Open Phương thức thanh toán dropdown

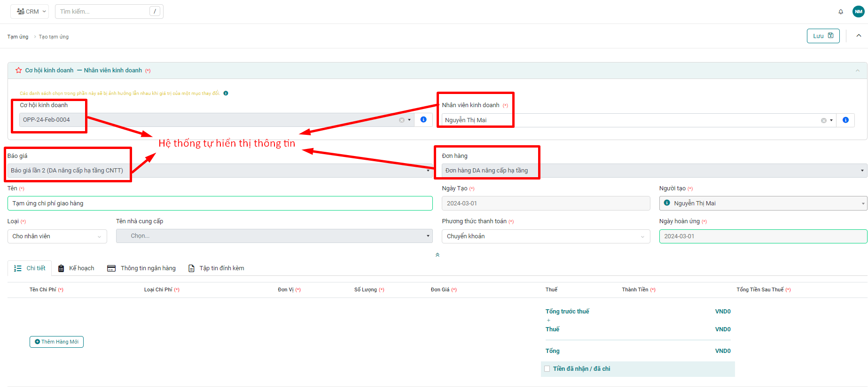[545, 236]
